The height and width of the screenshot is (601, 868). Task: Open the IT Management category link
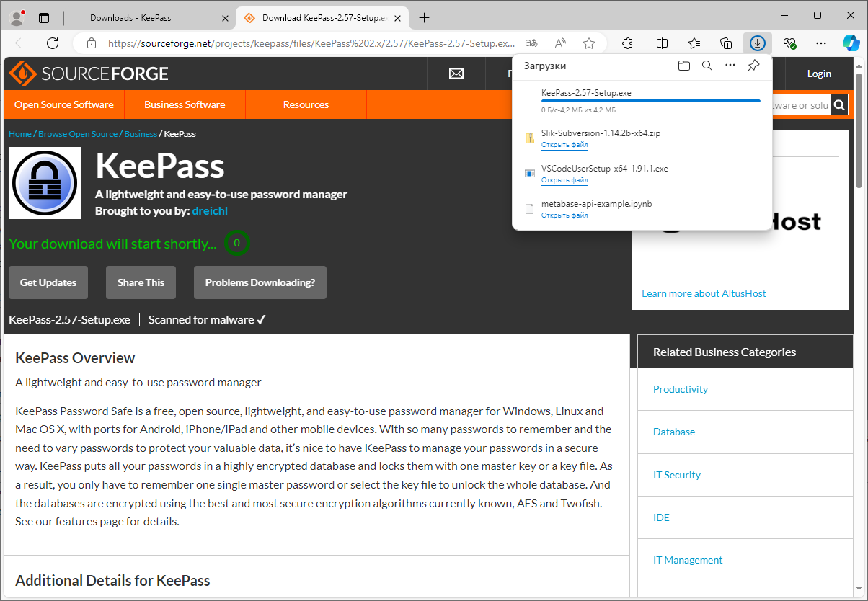(688, 560)
